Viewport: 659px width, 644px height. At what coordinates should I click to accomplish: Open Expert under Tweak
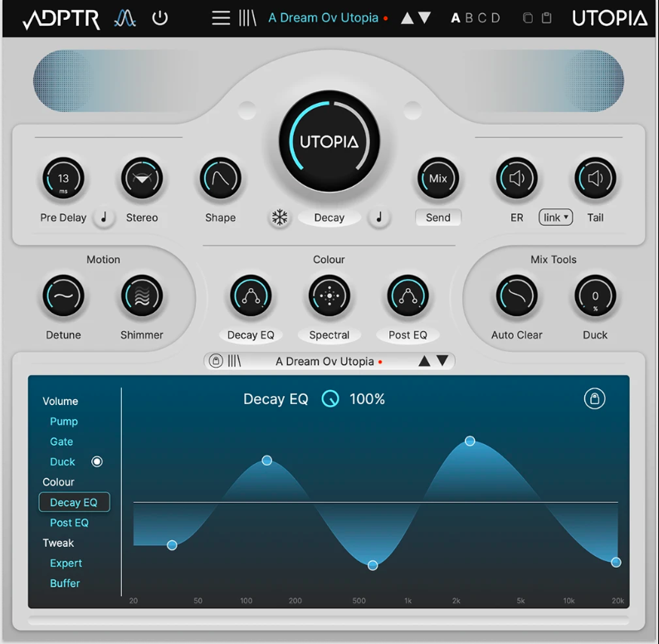pyautogui.click(x=66, y=563)
